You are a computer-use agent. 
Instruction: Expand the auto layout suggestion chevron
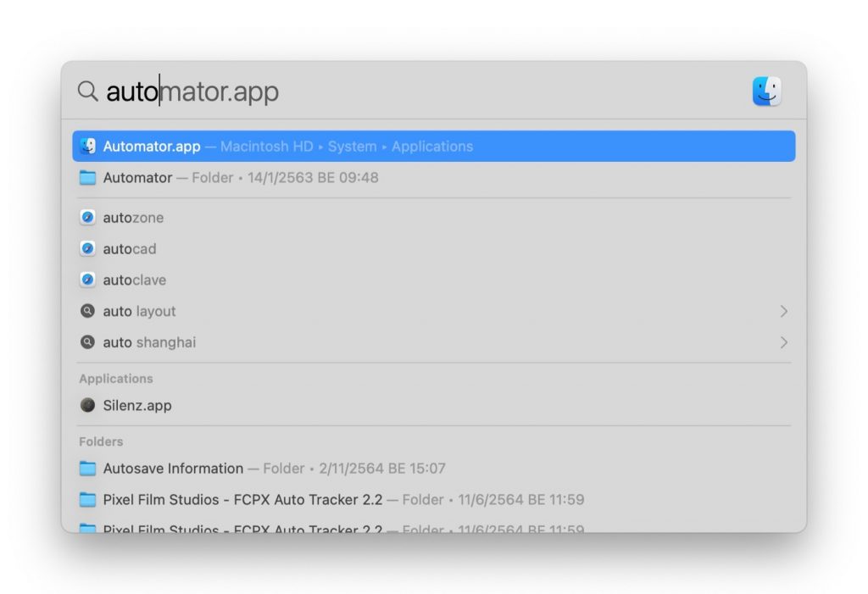click(x=783, y=312)
